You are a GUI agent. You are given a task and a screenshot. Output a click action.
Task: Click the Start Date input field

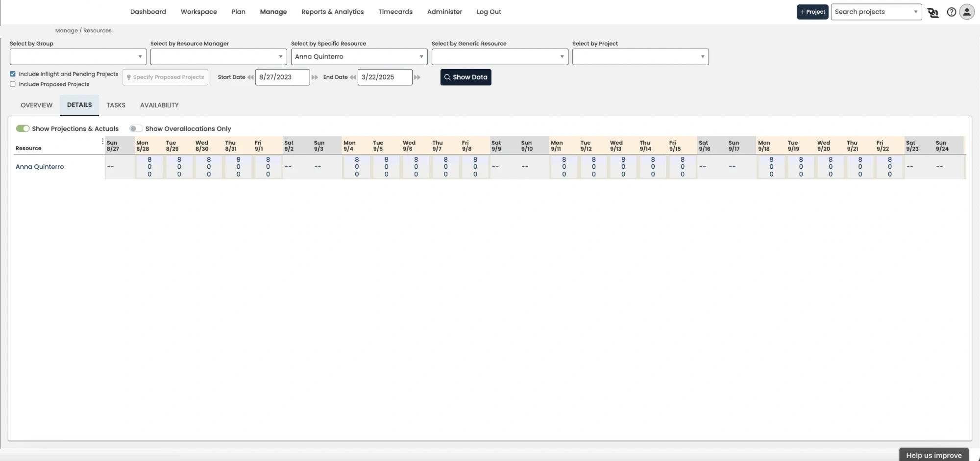(x=283, y=77)
